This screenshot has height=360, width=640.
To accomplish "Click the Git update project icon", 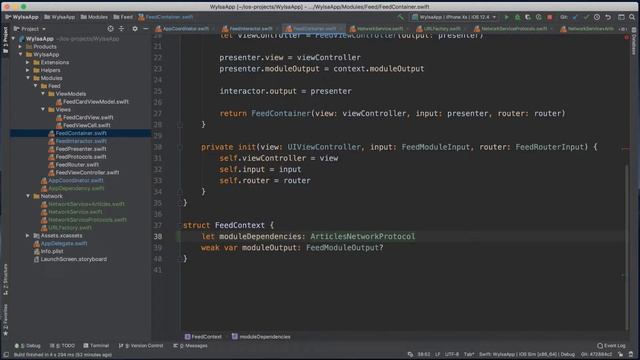I will (x=575, y=17).
